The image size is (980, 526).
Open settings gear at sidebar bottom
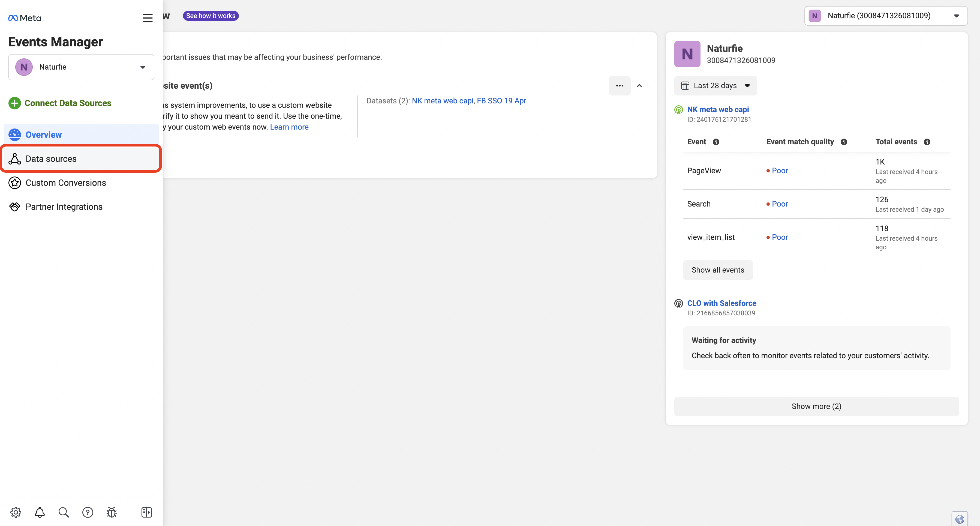[x=16, y=512]
